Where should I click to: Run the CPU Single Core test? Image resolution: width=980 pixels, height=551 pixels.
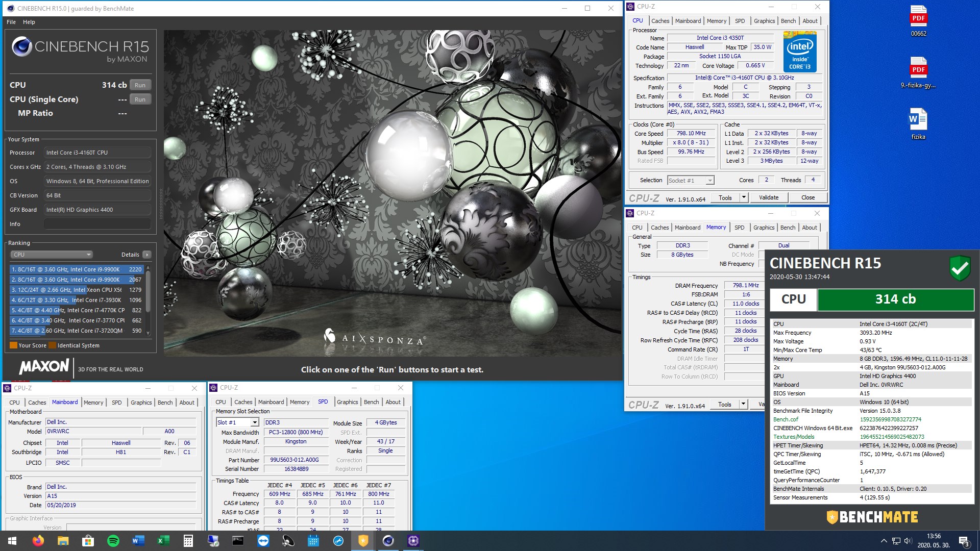pos(140,99)
